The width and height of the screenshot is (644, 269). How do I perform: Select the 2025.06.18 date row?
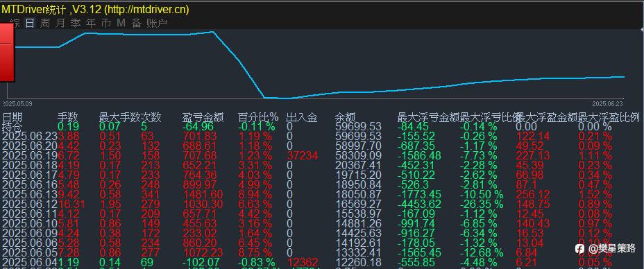(30, 165)
